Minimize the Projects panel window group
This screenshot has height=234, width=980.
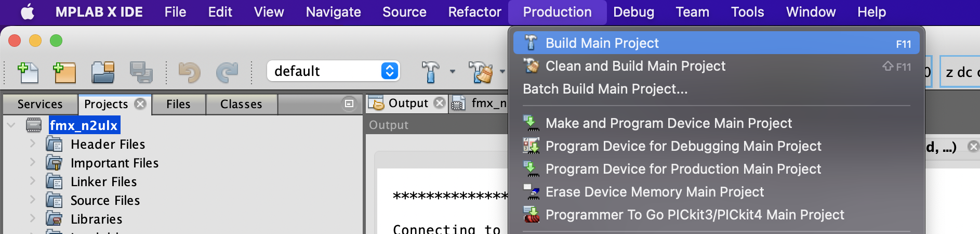click(349, 103)
